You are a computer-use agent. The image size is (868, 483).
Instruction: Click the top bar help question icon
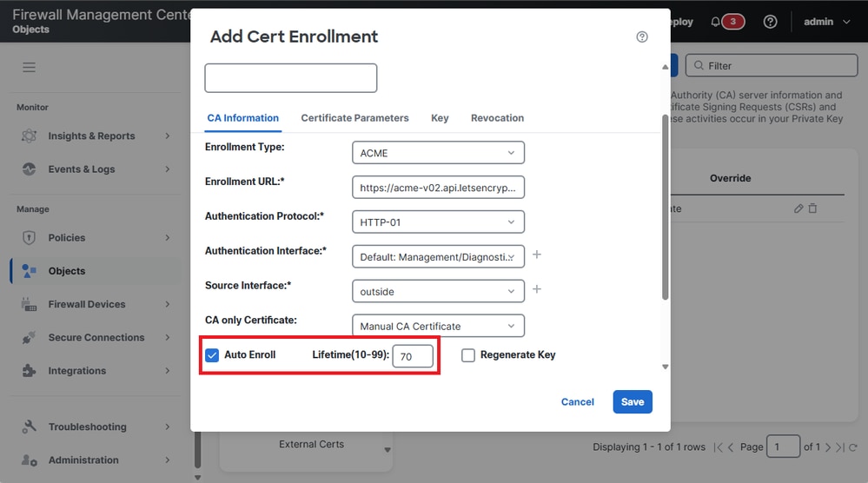click(770, 22)
